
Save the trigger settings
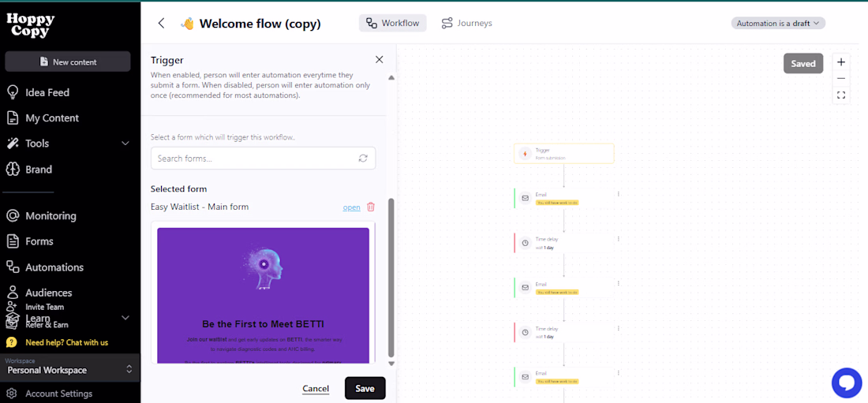[365, 388]
